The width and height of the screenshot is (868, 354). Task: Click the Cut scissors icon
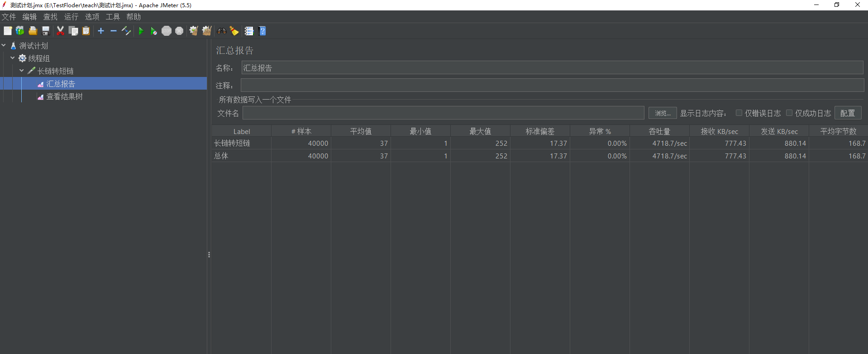pos(60,31)
